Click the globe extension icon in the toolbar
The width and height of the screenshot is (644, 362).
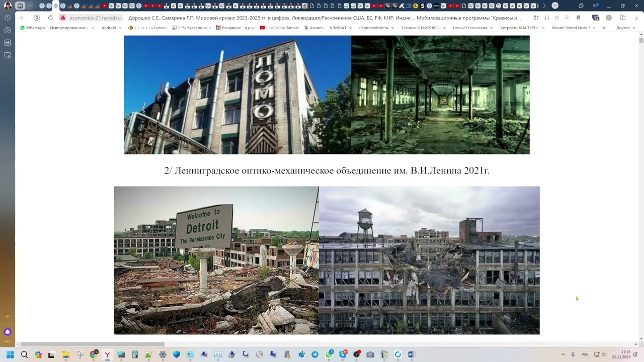tap(609, 18)
